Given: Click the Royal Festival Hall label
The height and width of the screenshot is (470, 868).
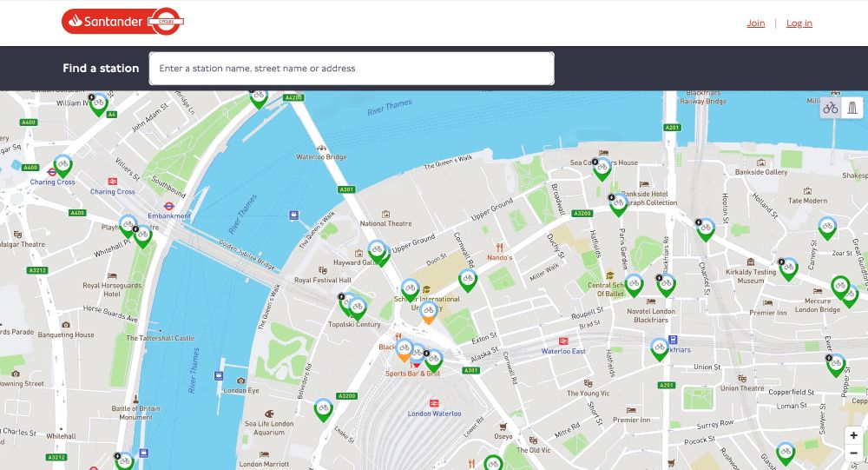Looking at the screenshot, I should click(x=323, y=281).
